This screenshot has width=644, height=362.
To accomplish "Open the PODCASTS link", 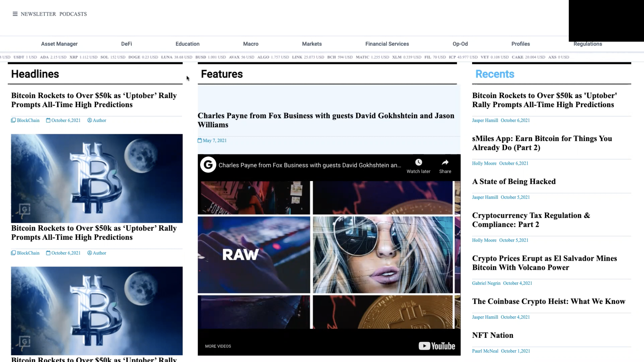I will click(x=73, y=14).
